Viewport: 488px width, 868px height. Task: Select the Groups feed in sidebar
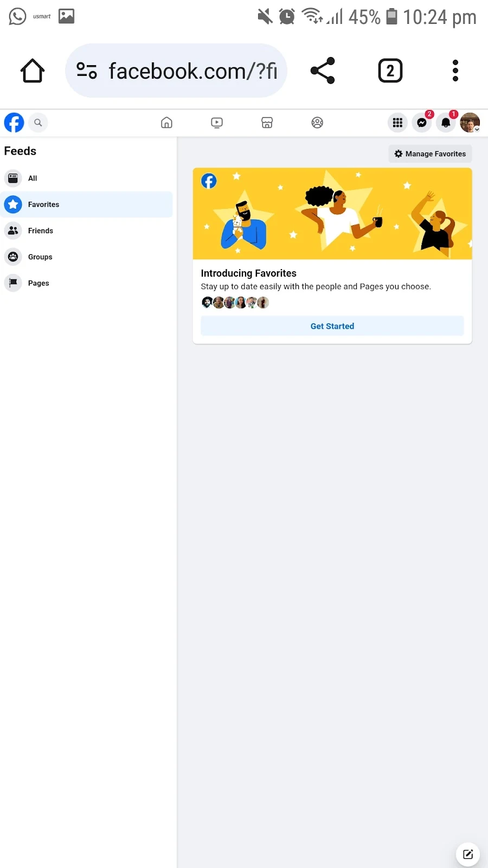pos(87,257)
